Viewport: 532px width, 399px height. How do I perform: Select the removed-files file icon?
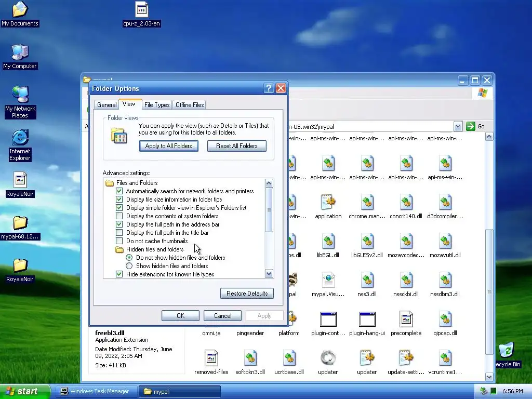pyautogui.click(x=211, y=358)
